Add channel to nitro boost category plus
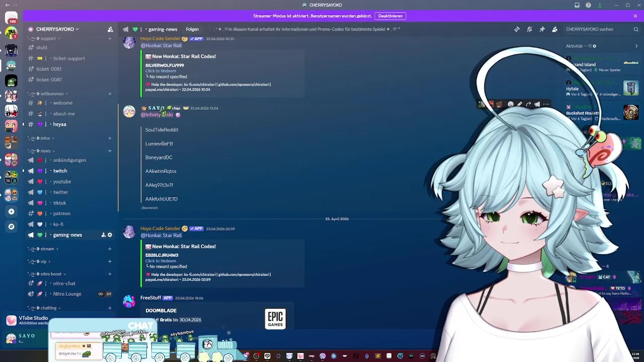Viewport: 644px width, 362px height. tap(110, 274)
